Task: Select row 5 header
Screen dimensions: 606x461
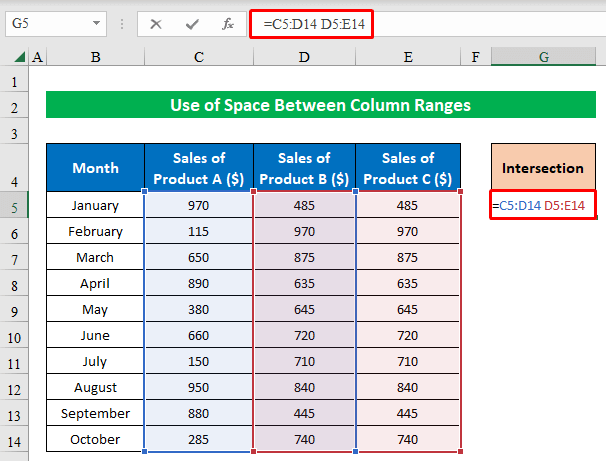Action: coord(14,206)
